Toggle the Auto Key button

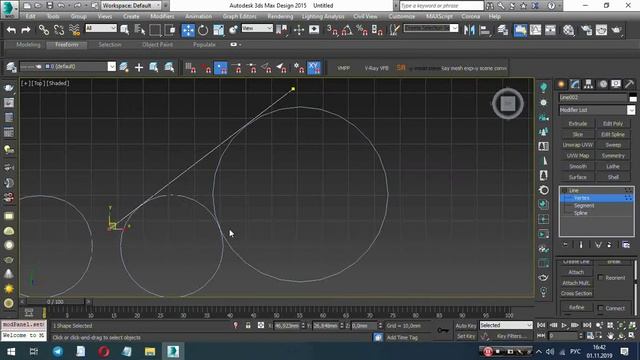466,326
